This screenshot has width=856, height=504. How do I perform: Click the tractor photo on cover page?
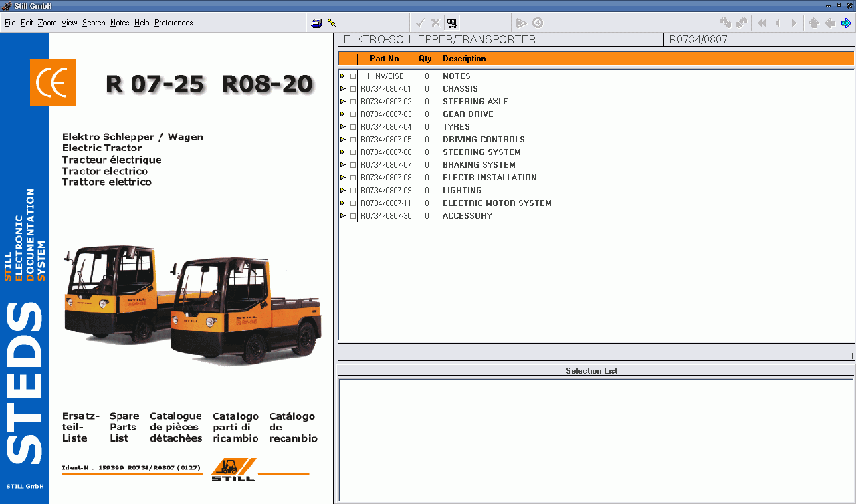click(x=191, y=305)
